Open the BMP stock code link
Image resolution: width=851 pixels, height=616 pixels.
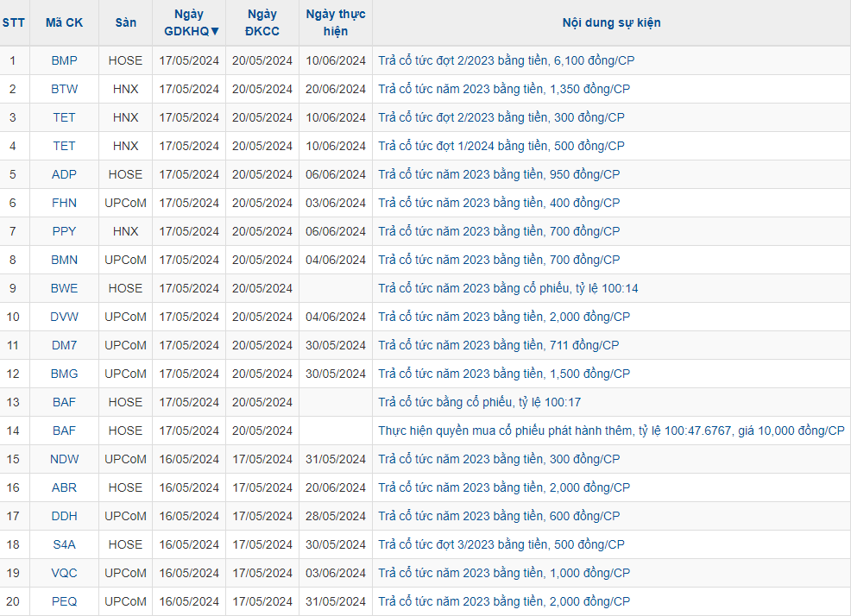click(64, 60)
